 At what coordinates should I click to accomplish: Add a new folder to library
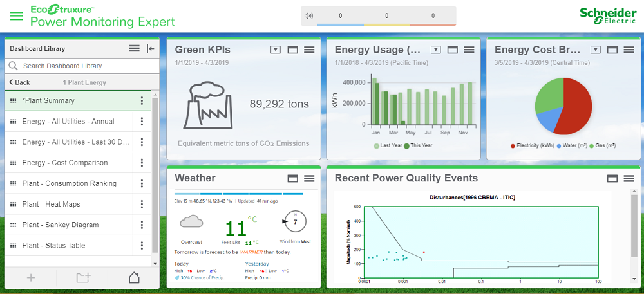tap(83, 278)
